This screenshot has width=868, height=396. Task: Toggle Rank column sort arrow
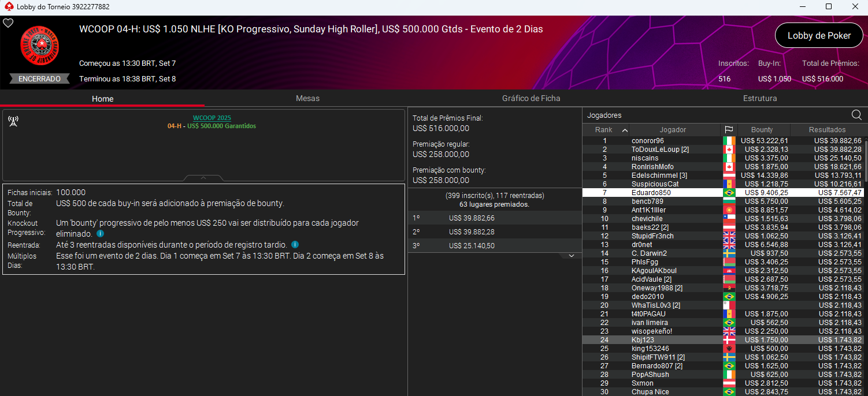pos(624,130)
